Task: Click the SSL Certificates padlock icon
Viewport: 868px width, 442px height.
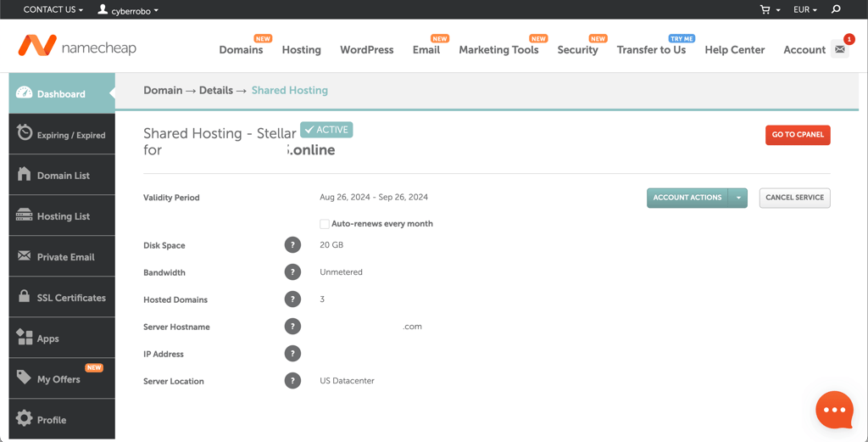Action: click(x=24, y=296)
